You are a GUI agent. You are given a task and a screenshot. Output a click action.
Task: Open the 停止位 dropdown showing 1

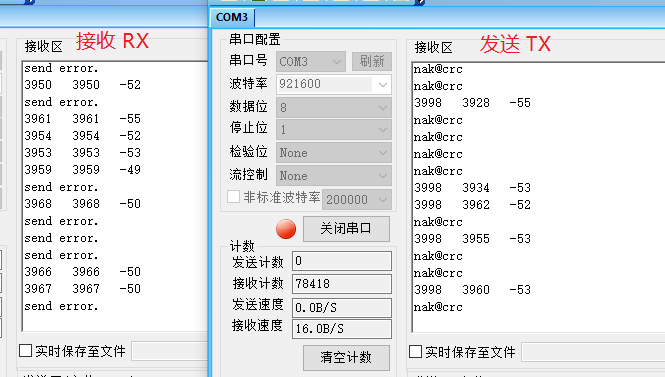tap(334, 129)
